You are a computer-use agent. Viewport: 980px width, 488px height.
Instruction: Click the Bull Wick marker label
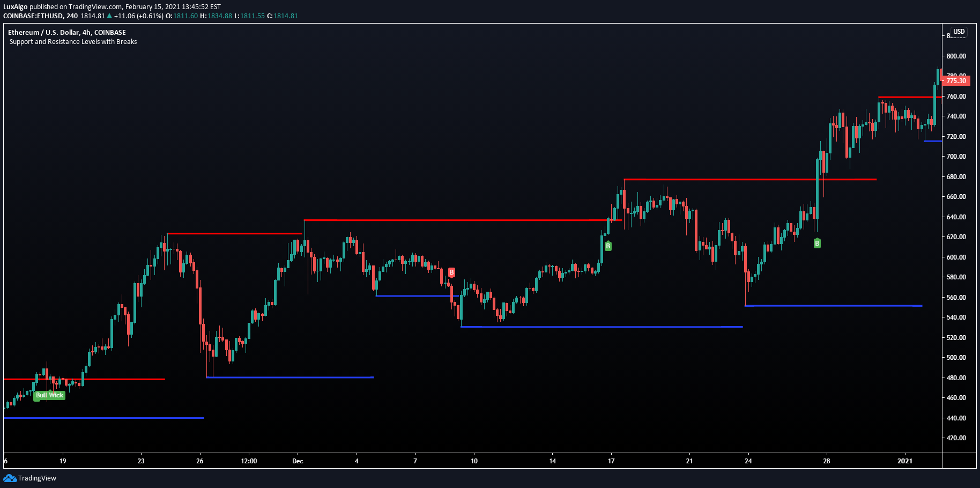tap(49, 395)
